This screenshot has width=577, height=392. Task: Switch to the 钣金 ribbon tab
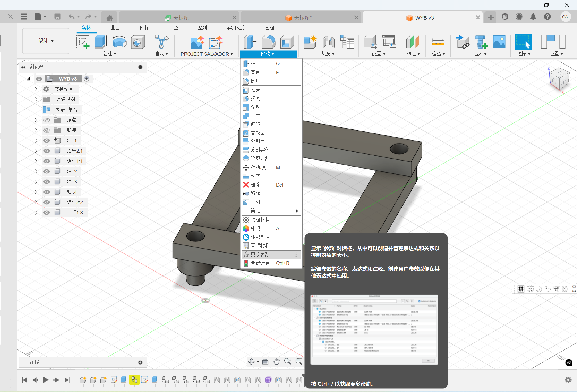tap(173, 28)
